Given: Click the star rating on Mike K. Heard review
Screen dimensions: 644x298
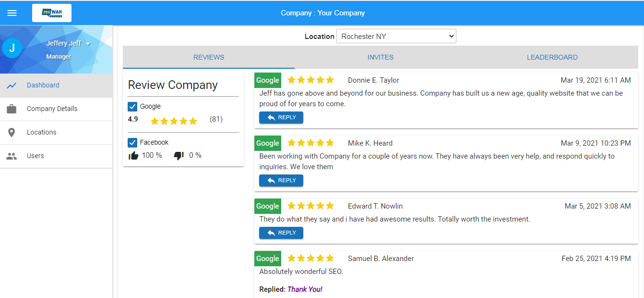Looking at the screenshot, I should (310, 143).
